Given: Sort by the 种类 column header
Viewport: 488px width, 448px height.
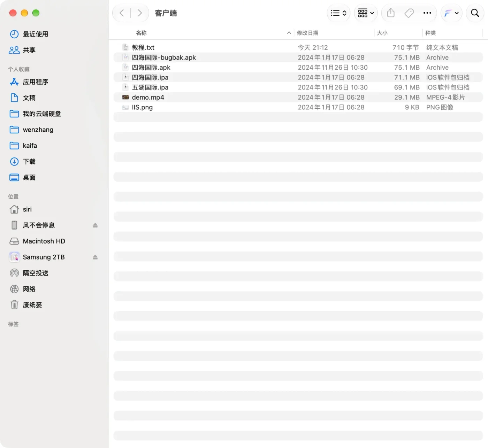Looking at the screenshot, I should click(x=430, y=33).
